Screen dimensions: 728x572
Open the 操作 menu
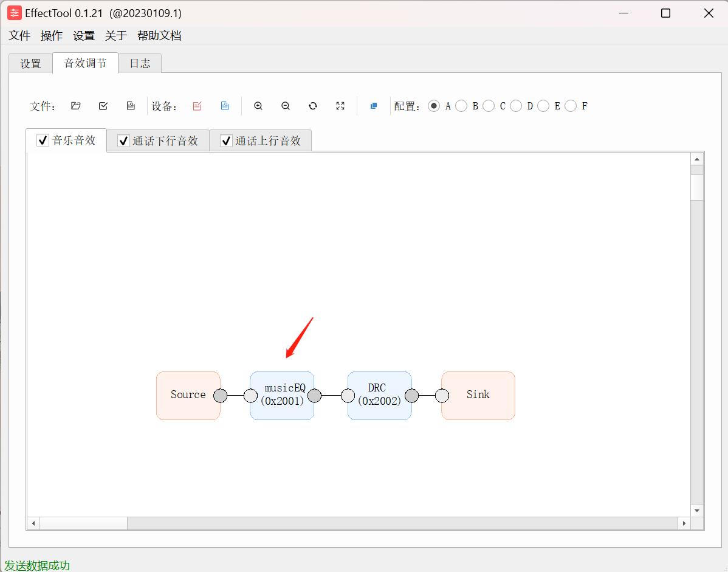52,36
